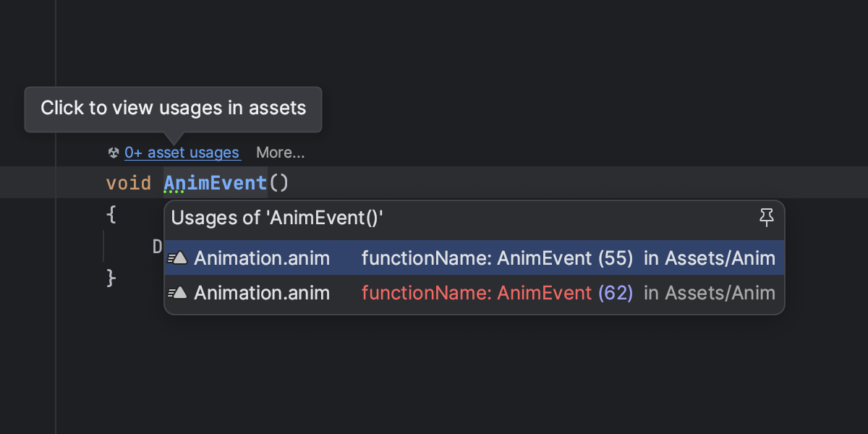This screenshot has width=868, height=434.
Task: Click the parentheses after AnimEvent
Action: [x=278, y=183]
